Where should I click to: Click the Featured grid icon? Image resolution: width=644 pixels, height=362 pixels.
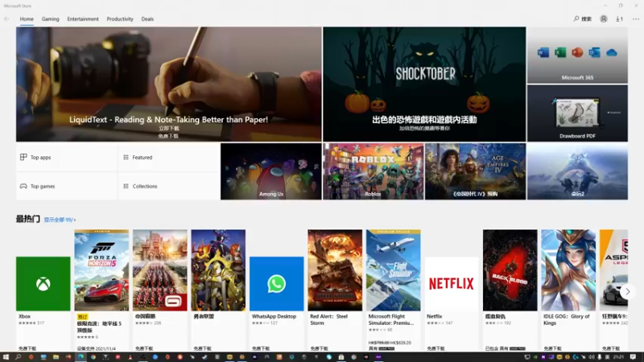(x=126, y=157)
